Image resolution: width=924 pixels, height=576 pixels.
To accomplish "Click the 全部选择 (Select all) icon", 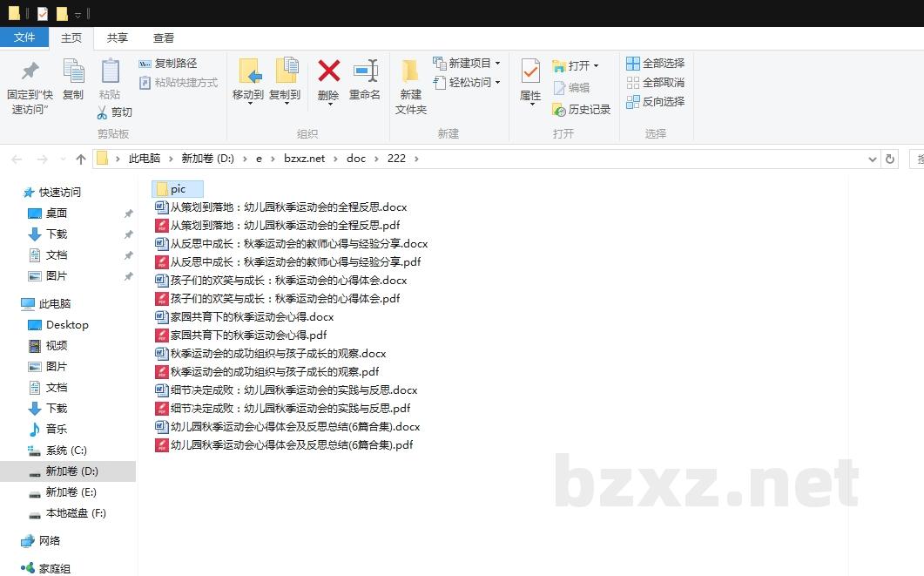I will click(633, 62).
